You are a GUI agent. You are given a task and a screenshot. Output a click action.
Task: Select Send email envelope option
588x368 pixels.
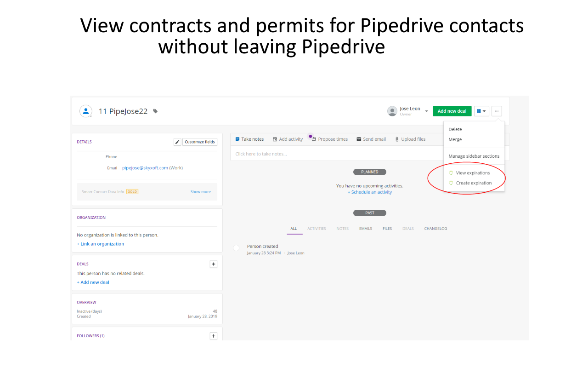[x=371, y=139]
